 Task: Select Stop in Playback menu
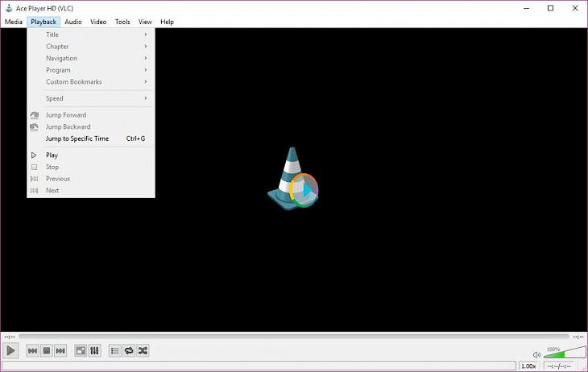click(91, 167)
